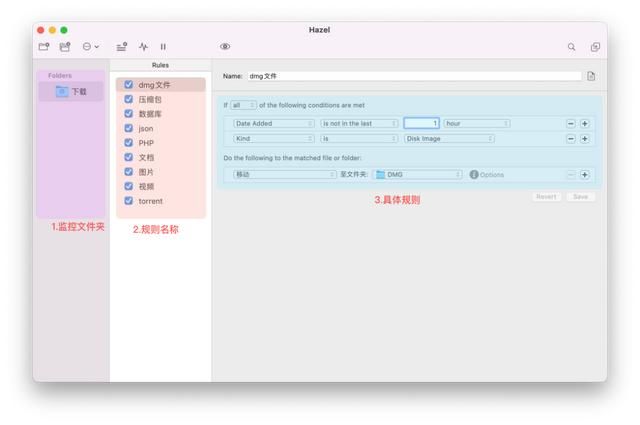Image resolution: width=640 pixels, height=425 pixels.
Task: Click the number field showing 1
Action: 421,123
